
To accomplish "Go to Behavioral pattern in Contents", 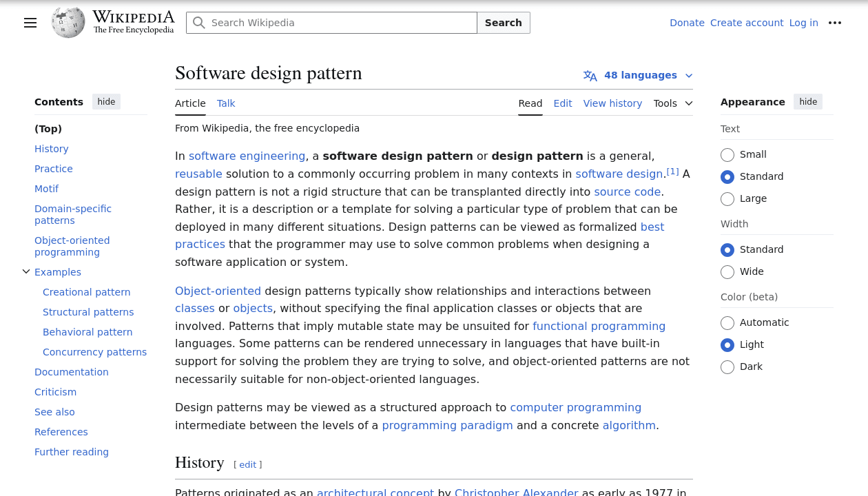I will (87, 332).
